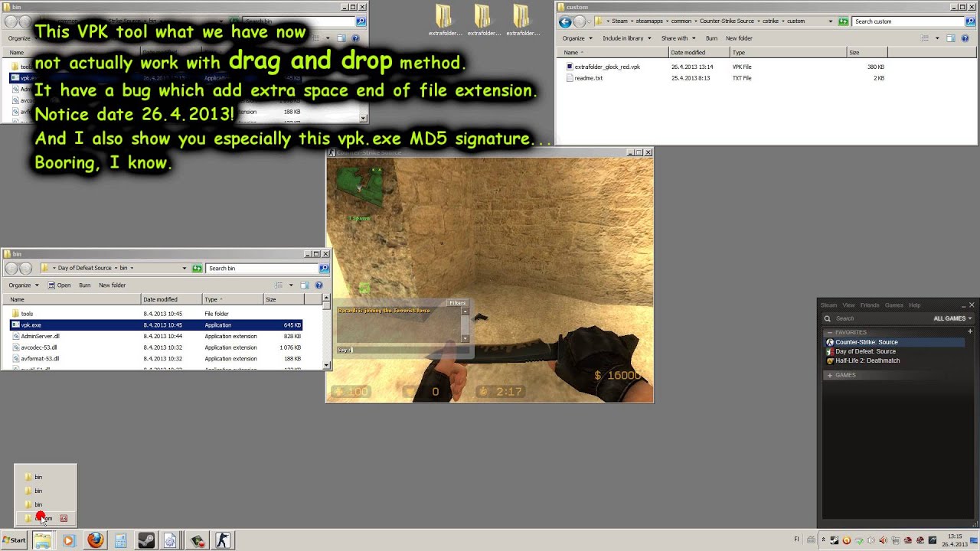Open address history dropdown in custom window
The image size is (980, 551).
[x=831, y=21]
